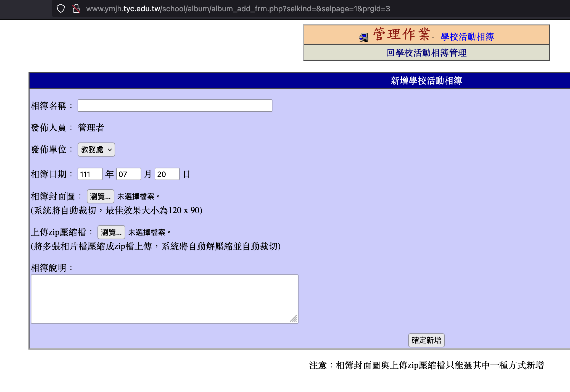Click the insecure connection padlock icon

pyautogui.click(x=76, y=9)
